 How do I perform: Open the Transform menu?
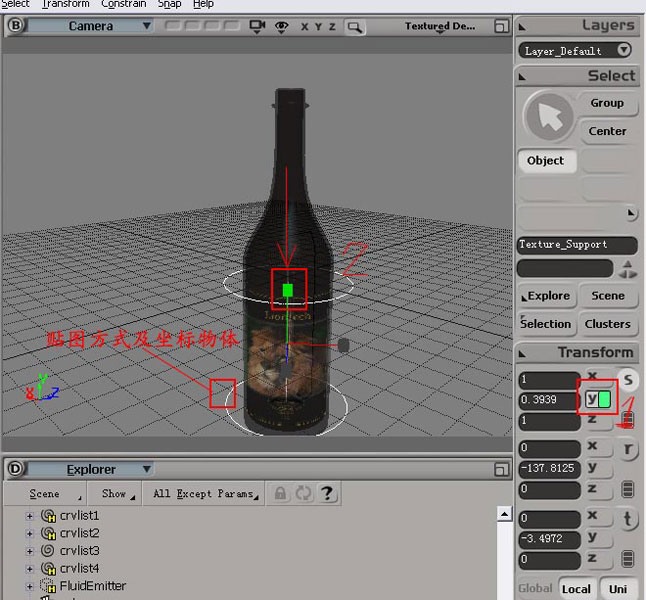65,4
